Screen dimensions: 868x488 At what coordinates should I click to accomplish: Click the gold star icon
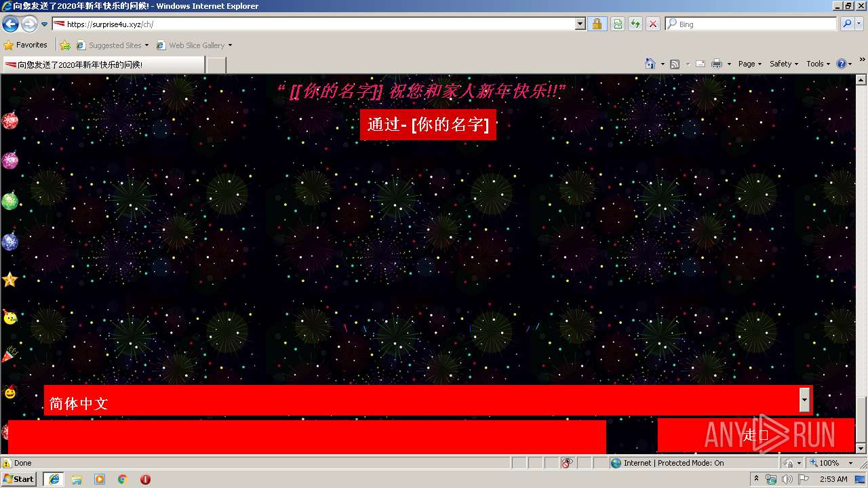point(9,279)
